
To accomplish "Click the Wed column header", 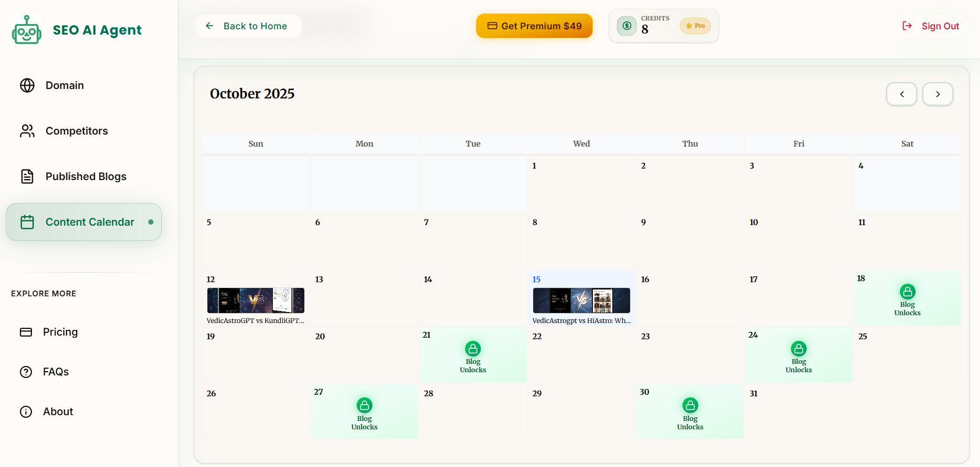I will tap(581, 143).
